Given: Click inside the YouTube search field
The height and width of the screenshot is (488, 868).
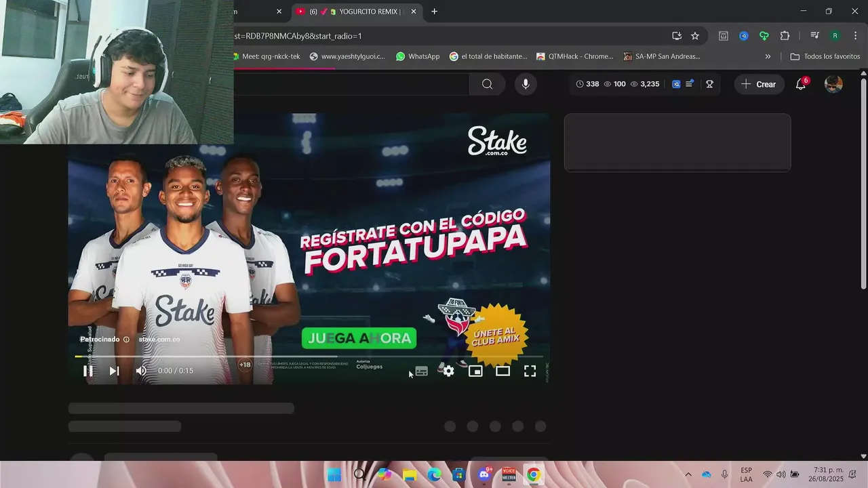Looking at the screenshot, I should (x=351, y=84).
